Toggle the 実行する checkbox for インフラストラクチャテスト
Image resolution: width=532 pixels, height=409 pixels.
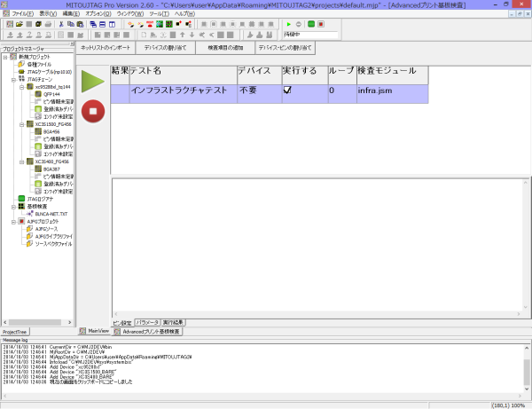tap(287, 90)
